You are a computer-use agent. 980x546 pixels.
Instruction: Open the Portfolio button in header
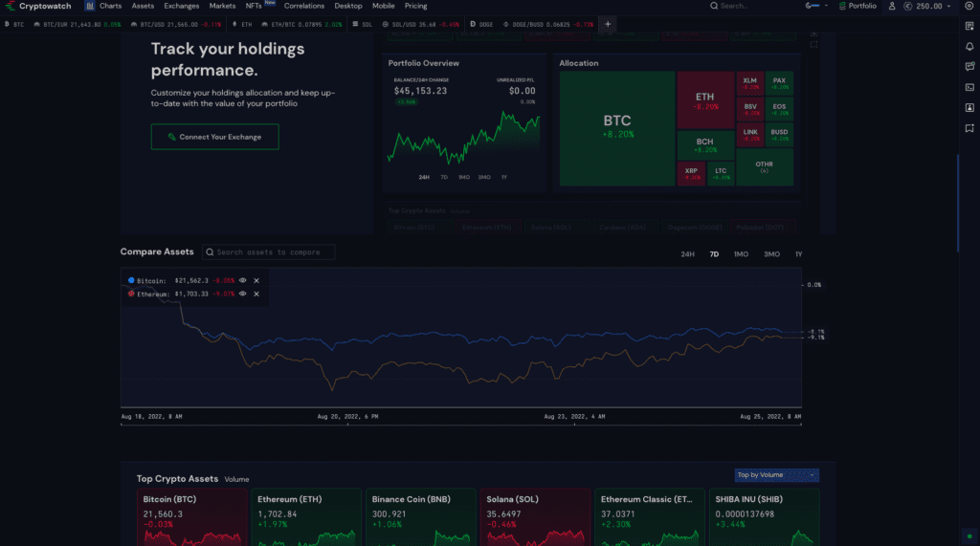857,6
